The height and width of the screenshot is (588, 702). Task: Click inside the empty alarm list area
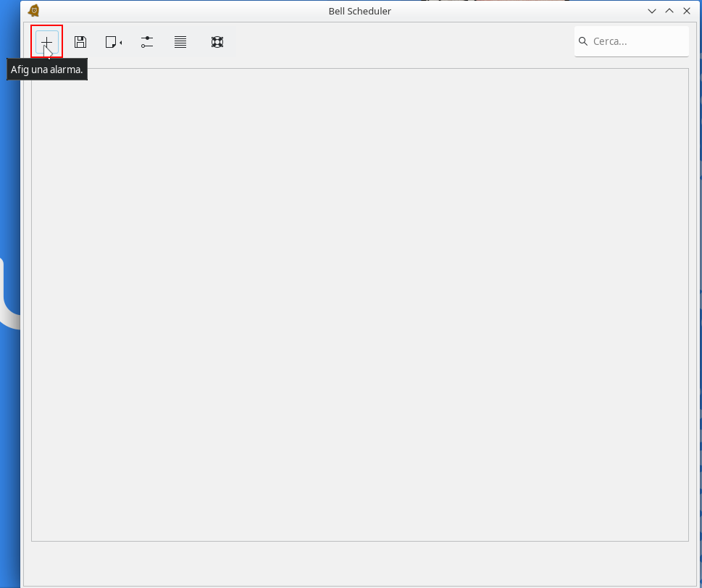(x=359, y=304)
